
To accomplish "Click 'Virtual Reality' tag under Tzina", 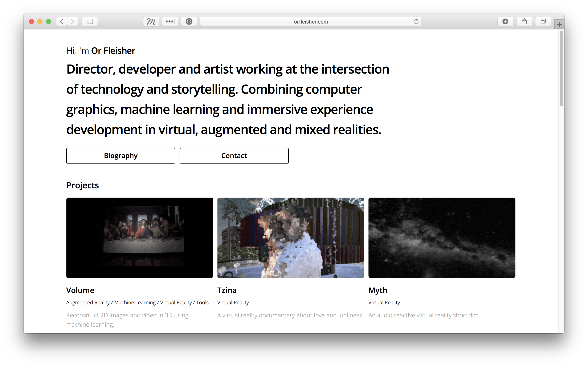I will tap(233, 302).
